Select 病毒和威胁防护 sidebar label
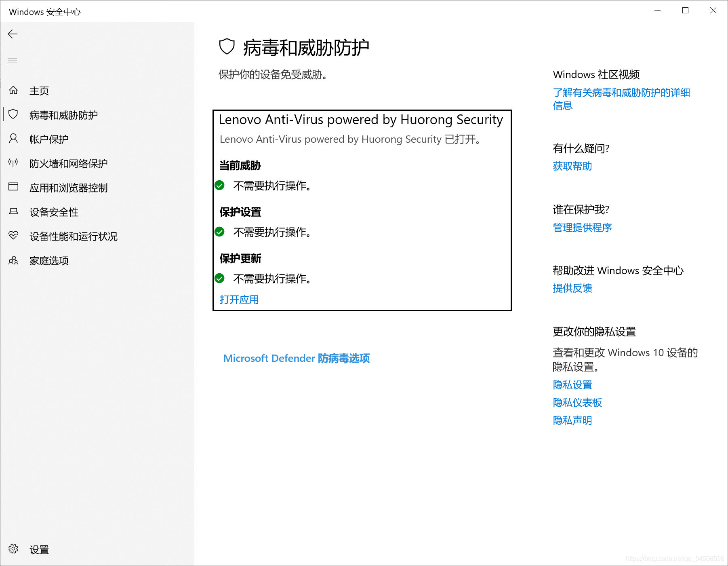Screen dimensions: 728x566 (63, 115)
